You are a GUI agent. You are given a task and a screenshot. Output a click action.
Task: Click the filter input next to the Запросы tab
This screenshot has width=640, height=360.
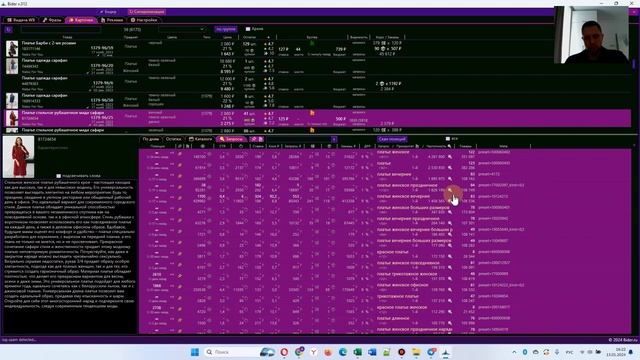(299, 140)
